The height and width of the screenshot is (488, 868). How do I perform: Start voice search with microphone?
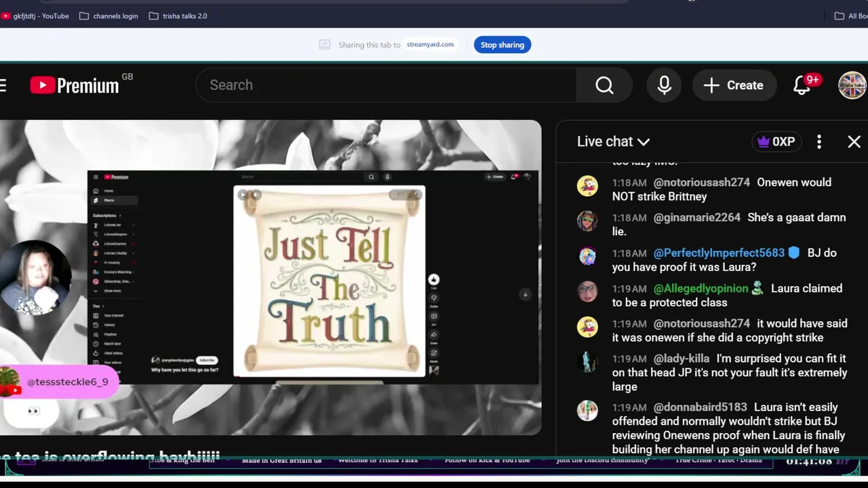[x=664, y=85]
